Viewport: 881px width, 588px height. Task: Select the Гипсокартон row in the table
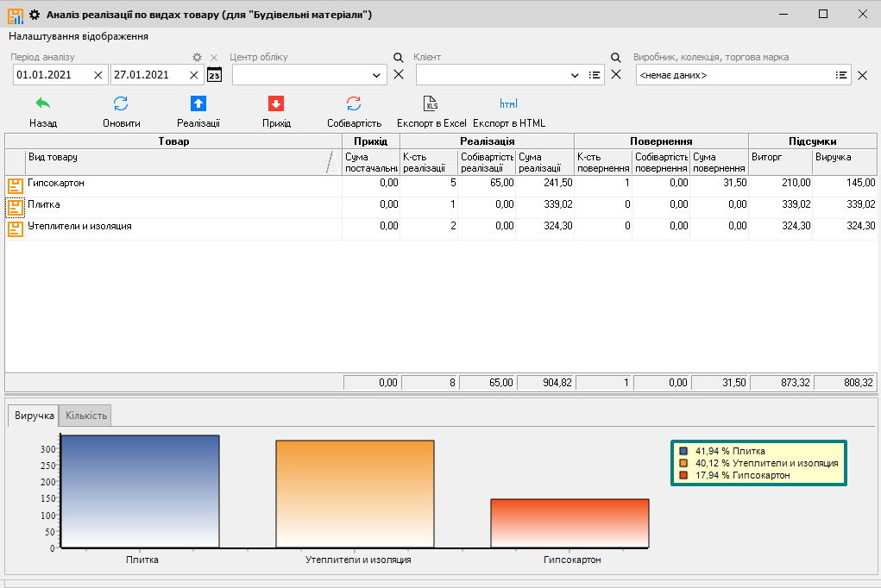tap(56, 184)
